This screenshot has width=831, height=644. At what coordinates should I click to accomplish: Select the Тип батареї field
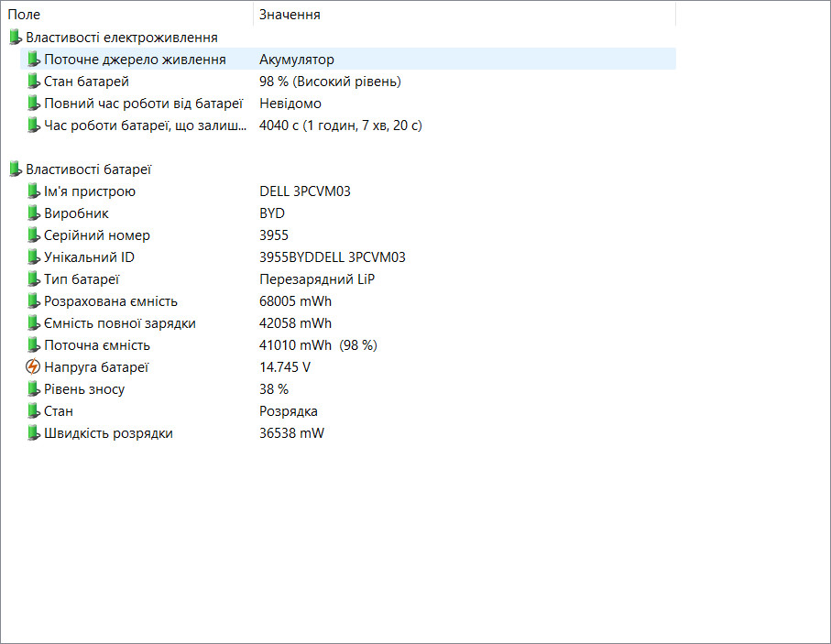coord(82,278)
